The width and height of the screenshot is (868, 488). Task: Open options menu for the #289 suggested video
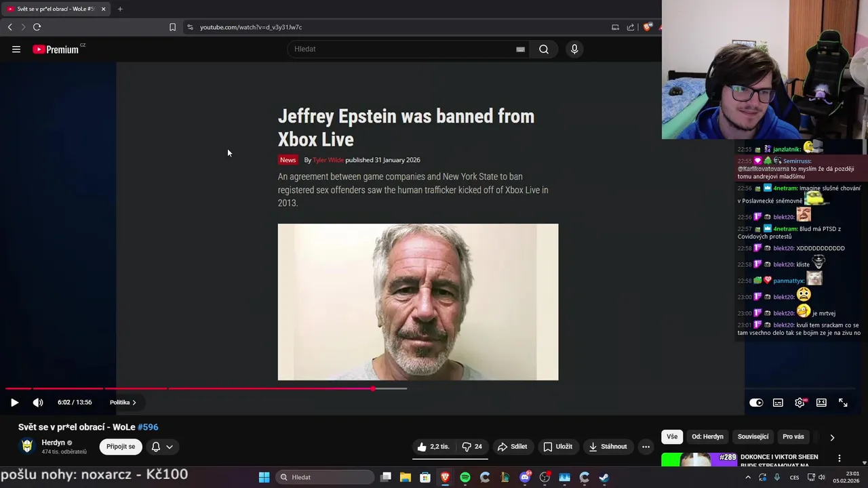pyautogui.click(x=840, y=458)
